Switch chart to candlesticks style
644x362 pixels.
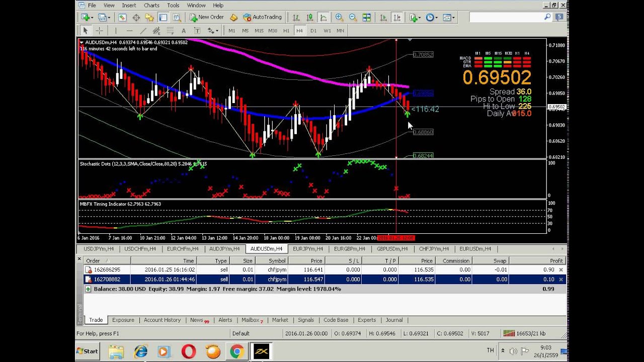(309, 17)
